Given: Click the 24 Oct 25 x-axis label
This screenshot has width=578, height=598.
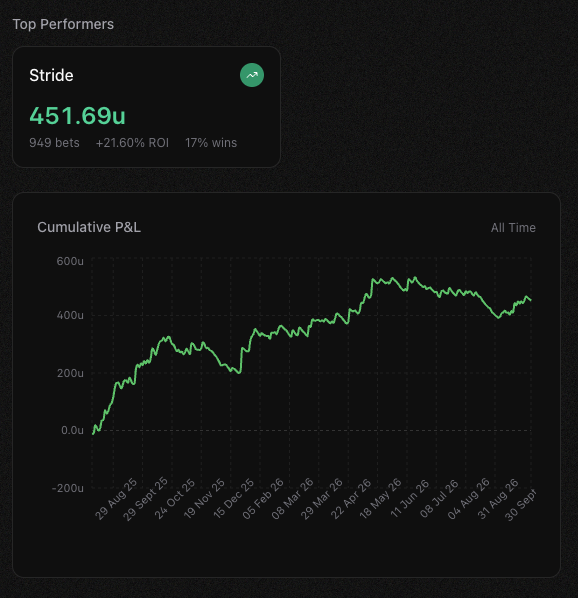Looking at the screenshot, I should click(x=174, y=499).
